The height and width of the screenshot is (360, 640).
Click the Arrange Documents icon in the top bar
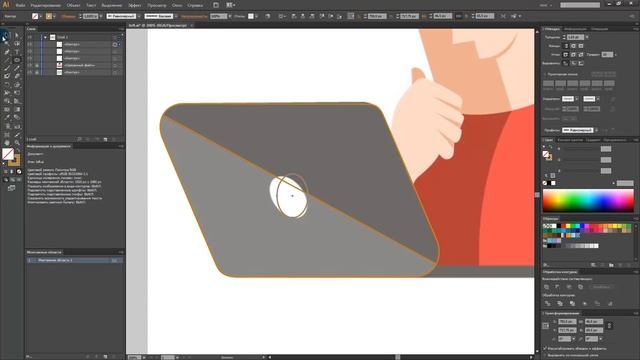pyautogui.click(x=230, y=5)
